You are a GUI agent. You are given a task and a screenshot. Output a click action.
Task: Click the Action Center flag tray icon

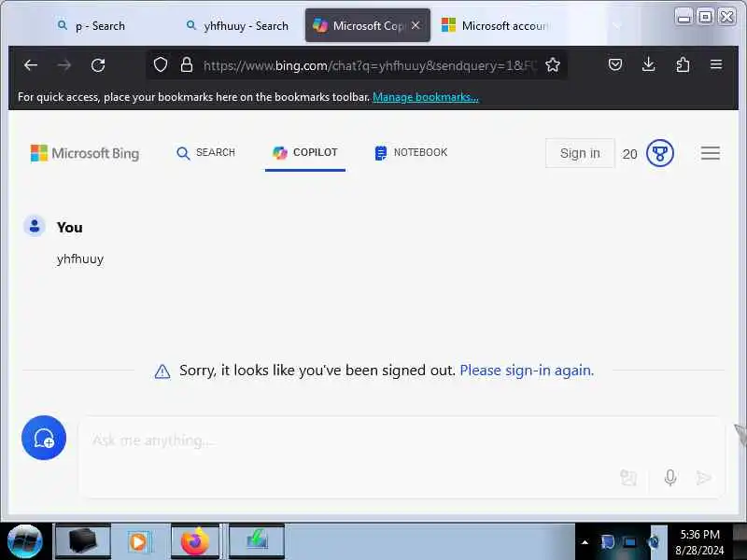pyautogui.click(x=608, y=542)
